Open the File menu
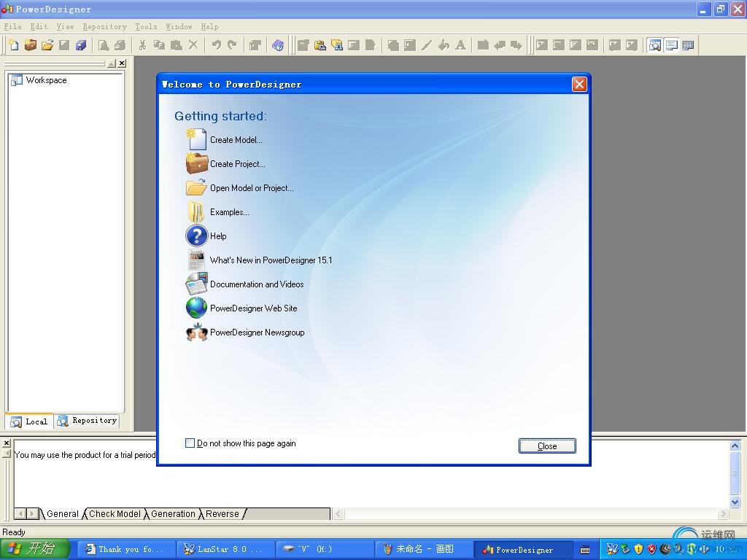 click(13, 27)
